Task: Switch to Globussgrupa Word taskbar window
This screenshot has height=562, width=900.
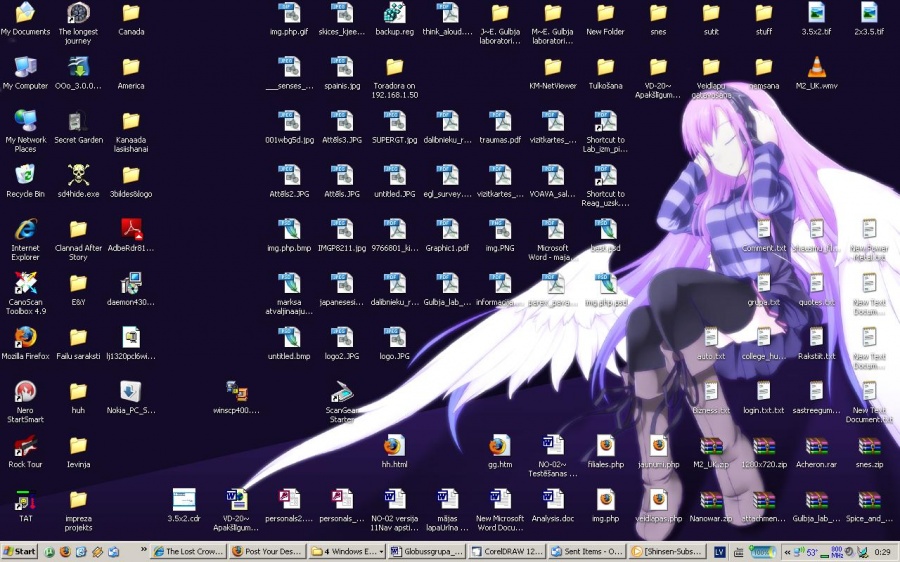Action: tap(426, 552)
